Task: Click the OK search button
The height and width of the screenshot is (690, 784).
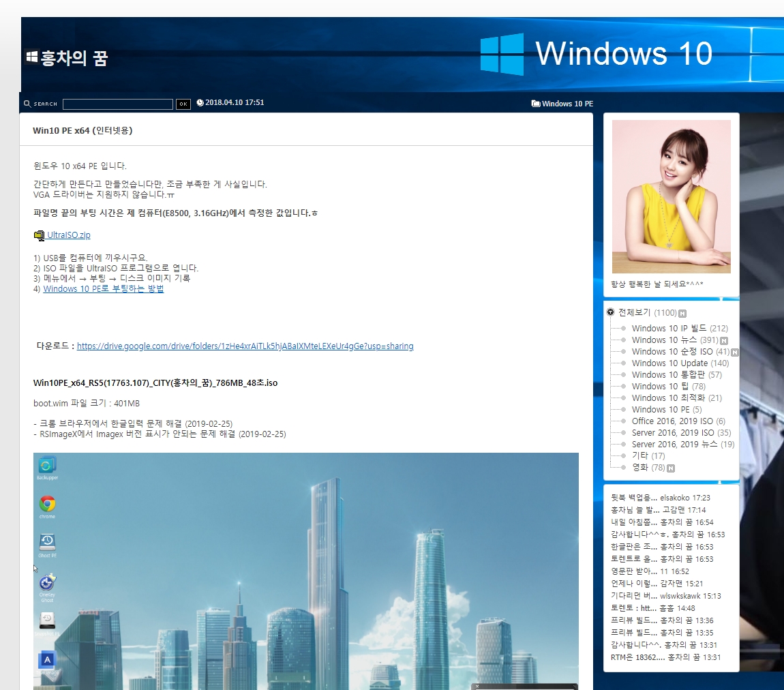Action: pyautogui.click(x=183, y=104)
